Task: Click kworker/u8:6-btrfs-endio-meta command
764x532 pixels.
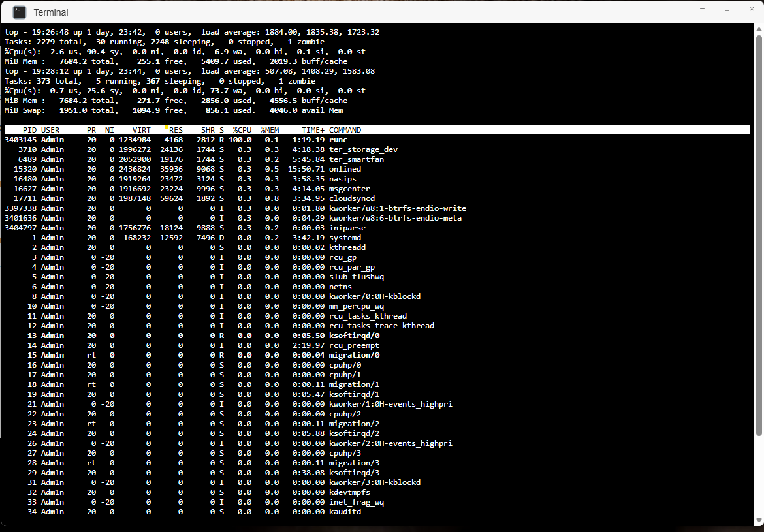Action: 395,218
